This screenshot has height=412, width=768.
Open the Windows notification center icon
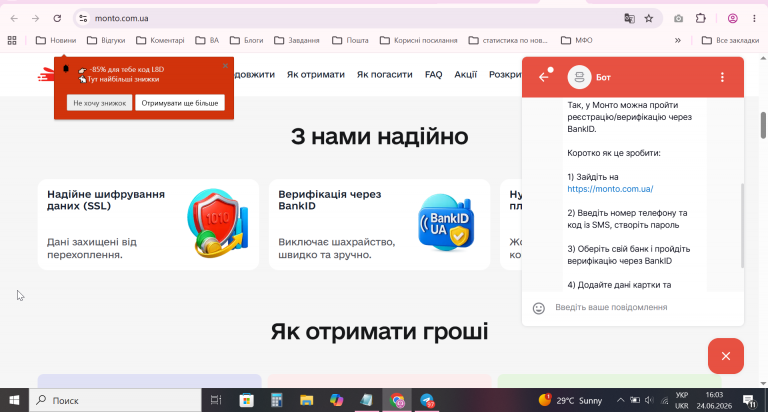pos(750,400)
